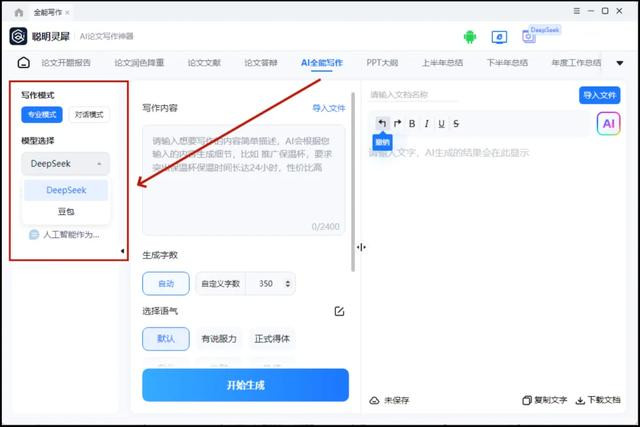The width and height of the screenshot is (640, 427).
Task: Click the 写作内容 text input area
Action: [244, 180]
